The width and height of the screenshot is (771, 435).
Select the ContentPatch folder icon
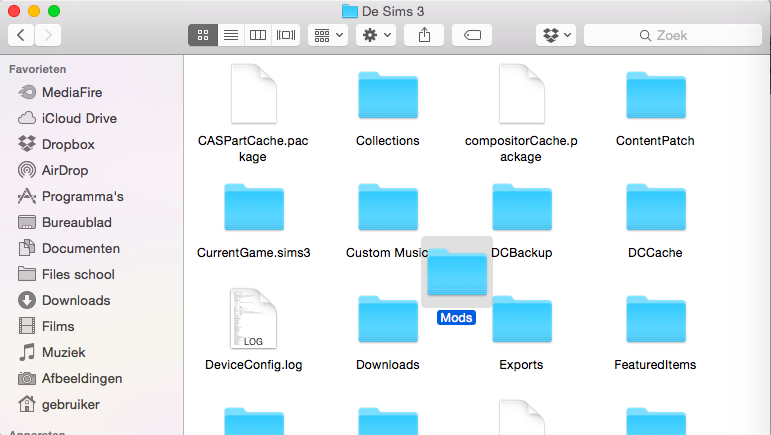click(656, 95)
